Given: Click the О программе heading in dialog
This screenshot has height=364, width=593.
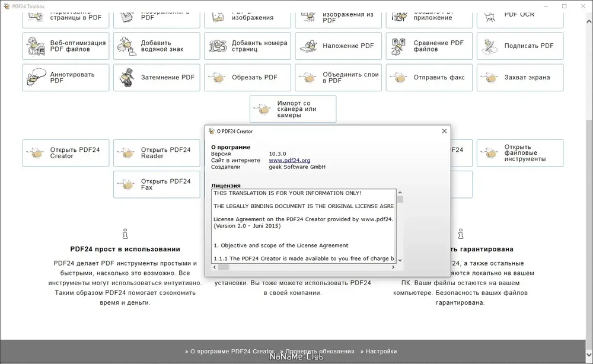Looking at the screenshot, I should [x=231, y=147].
